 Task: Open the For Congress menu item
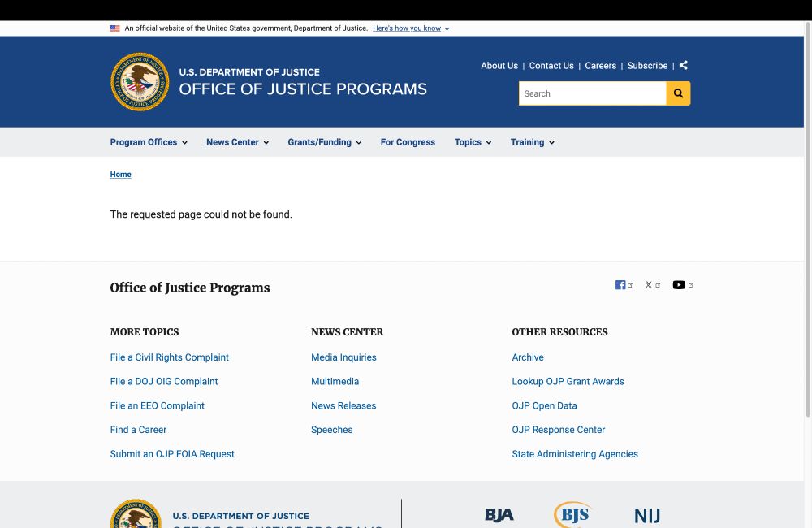[x=408, y=142]
